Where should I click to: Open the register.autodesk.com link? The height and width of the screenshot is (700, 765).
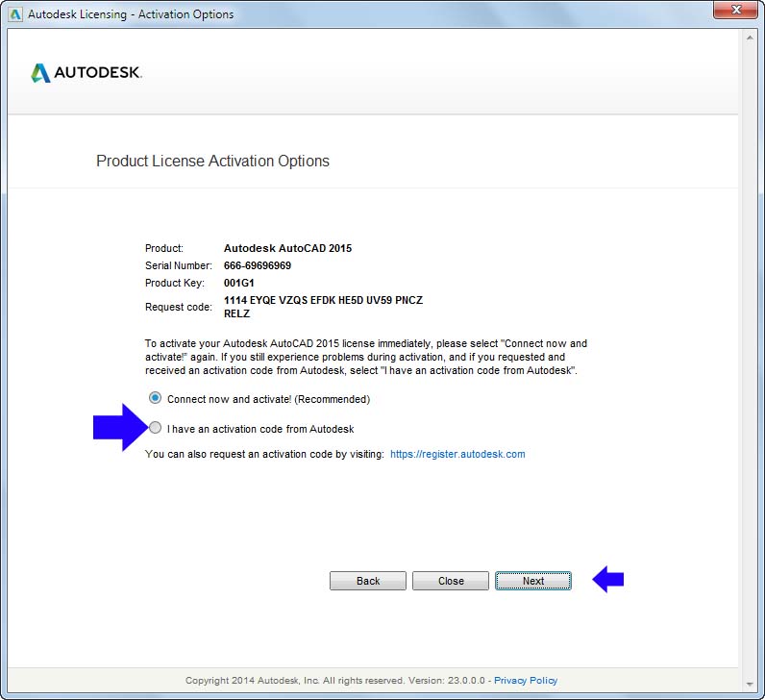pyautogui.click(x=457, y=454)
